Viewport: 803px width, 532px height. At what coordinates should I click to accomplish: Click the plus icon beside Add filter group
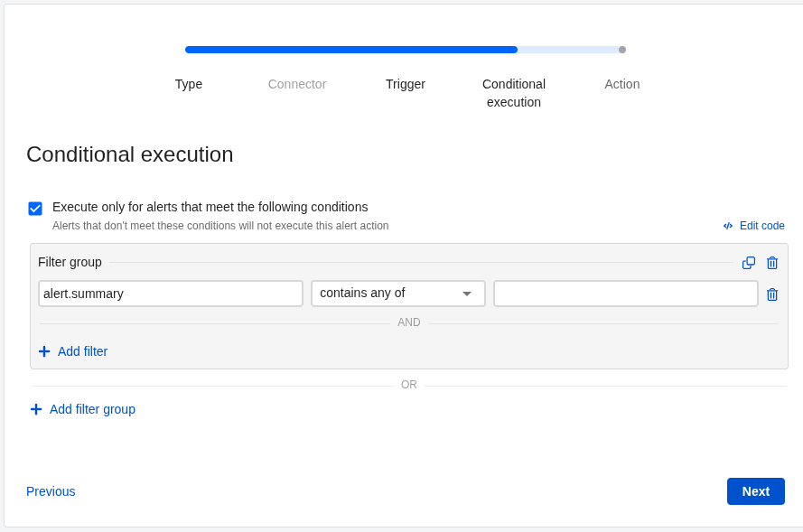(36, 409)
